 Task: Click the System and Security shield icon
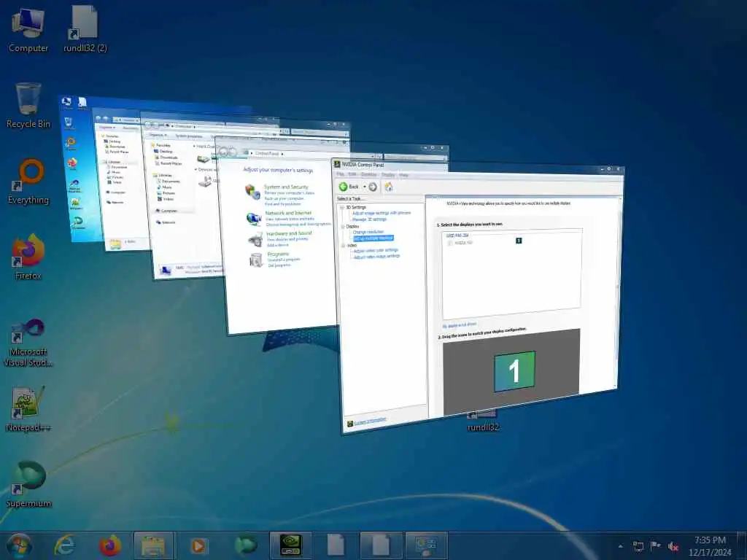tap(252, 192)
